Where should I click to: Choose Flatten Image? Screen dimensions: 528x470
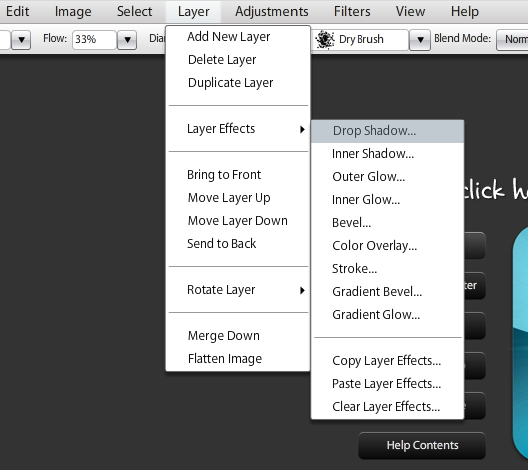238,359
